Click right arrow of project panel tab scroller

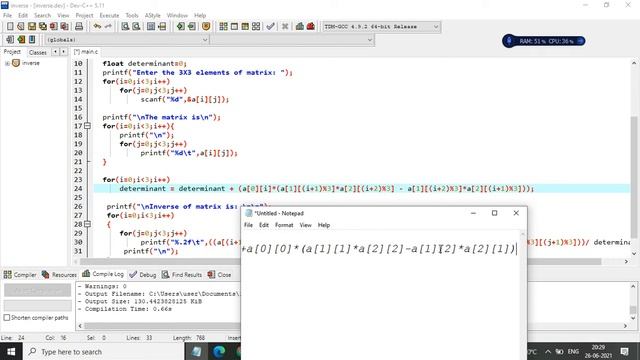click(63, 52)
